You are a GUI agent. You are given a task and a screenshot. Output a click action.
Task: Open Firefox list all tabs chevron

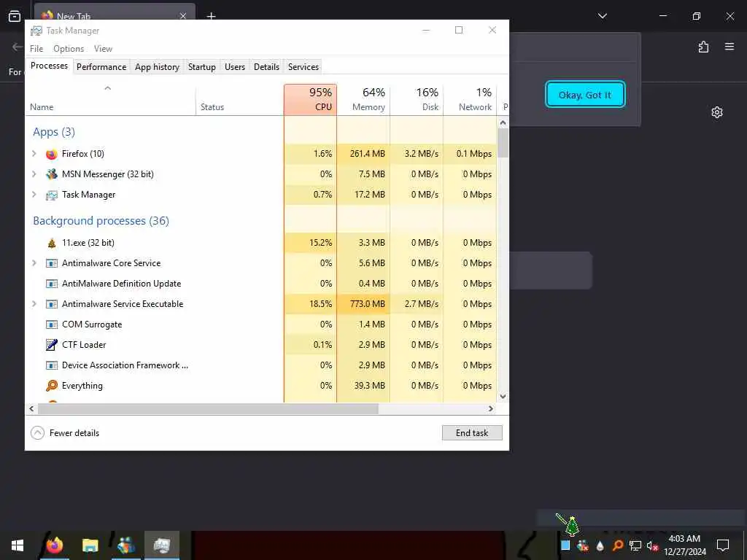[603, 16]
